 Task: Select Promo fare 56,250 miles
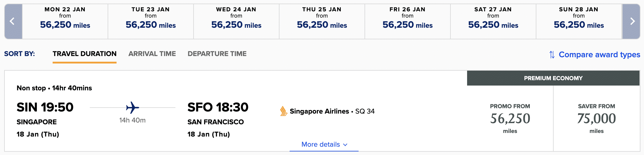click(510, 119)
